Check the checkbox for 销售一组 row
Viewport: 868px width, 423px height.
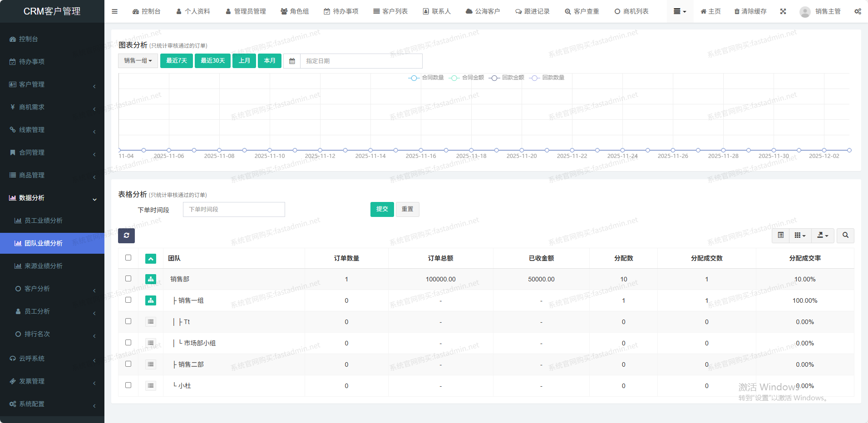point(128,300)
